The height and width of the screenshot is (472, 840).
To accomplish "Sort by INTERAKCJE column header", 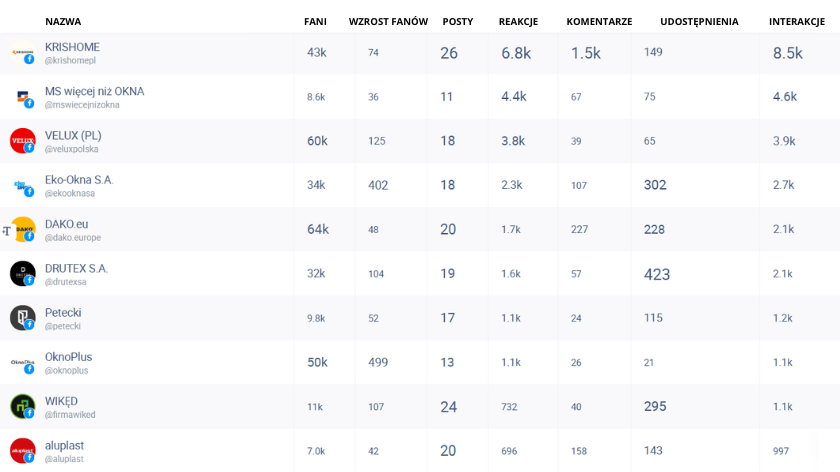I will [x=797, y=21].
